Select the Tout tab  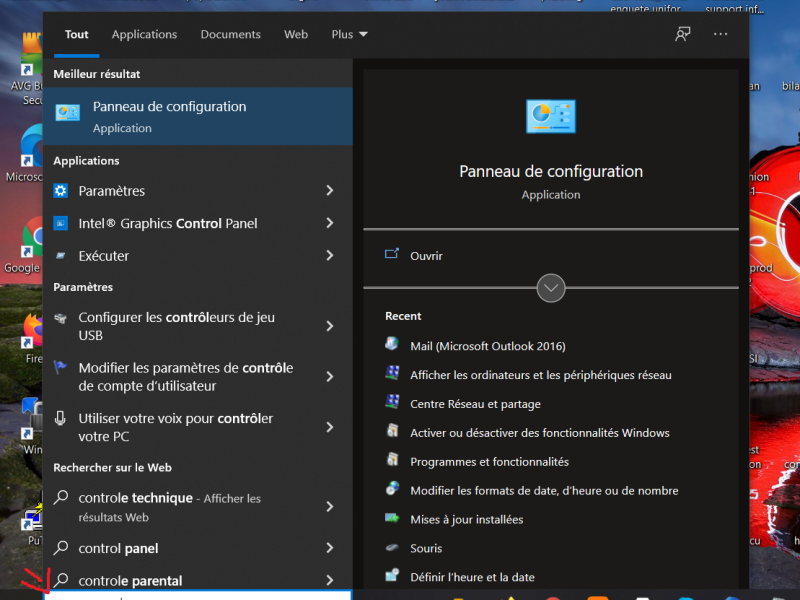[77, 34]
